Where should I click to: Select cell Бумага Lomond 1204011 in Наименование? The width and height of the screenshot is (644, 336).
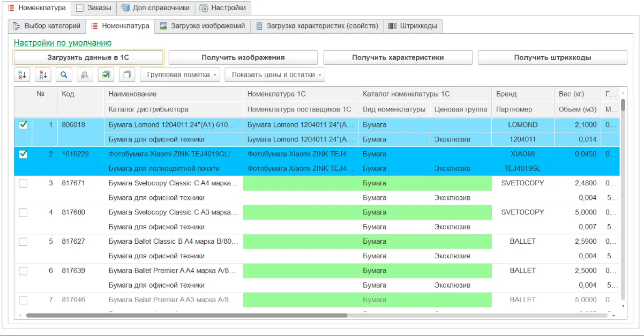pyautogui.click(x=174, y=125)
